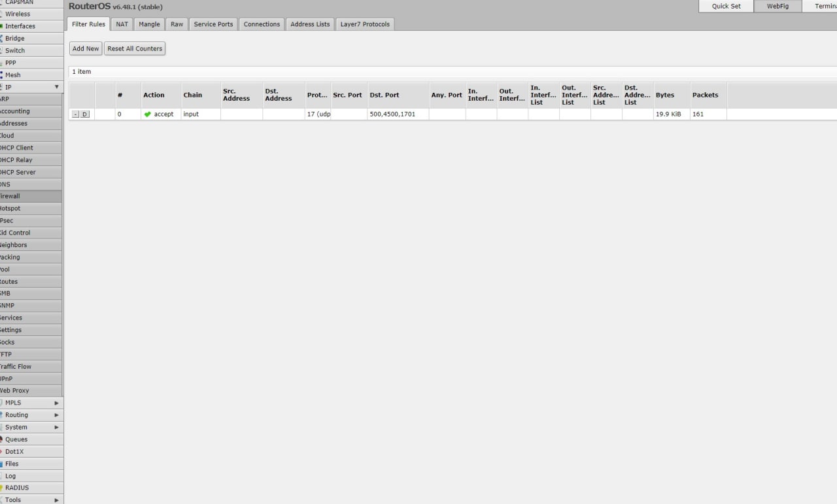Select Firewall in the IP menu
Viewport: 837px width, 504px height.
[31, 196]
